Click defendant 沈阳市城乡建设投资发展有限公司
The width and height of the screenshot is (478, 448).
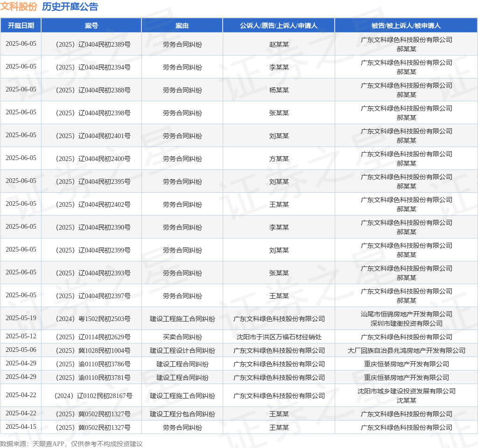pyautogui.click(x=407, y=391)
